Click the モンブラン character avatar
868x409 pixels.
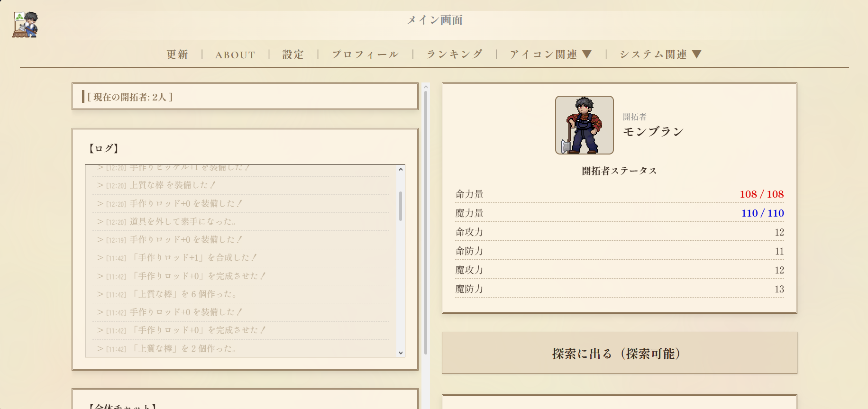coord(584,125)
